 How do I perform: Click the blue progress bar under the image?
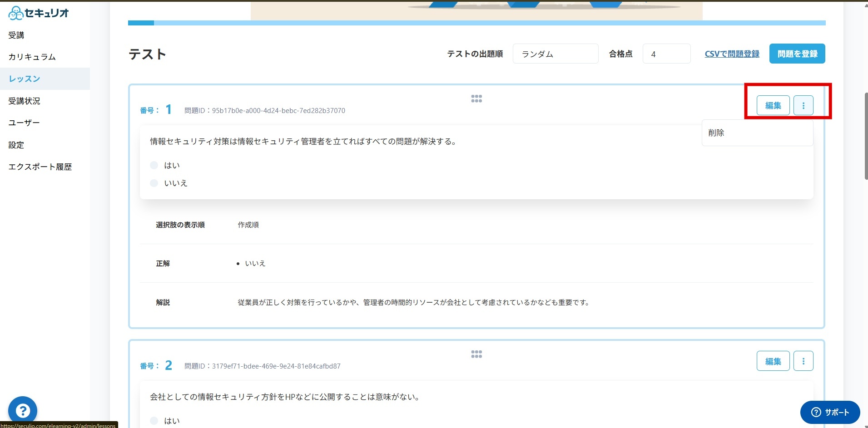click(476, 23)
